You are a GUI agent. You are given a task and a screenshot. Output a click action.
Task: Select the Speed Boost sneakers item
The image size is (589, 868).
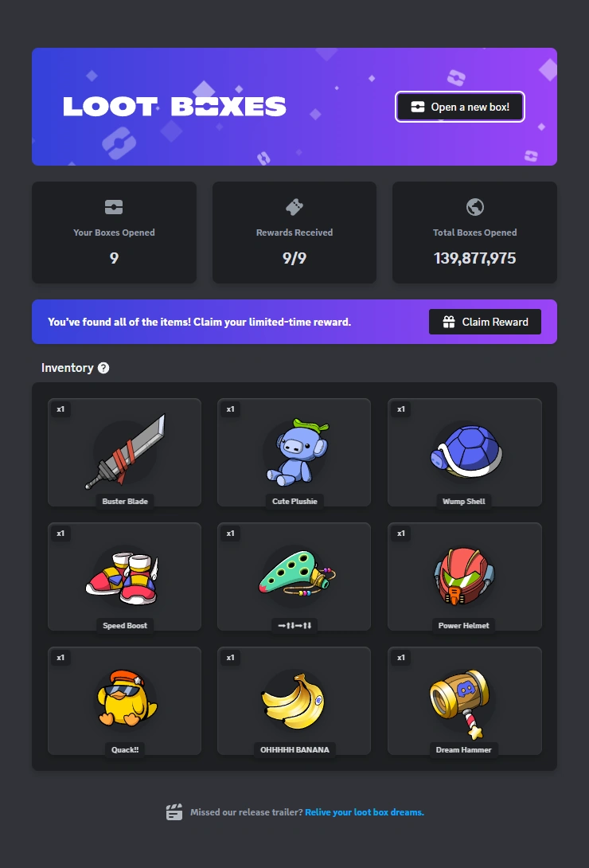(124, 577)
